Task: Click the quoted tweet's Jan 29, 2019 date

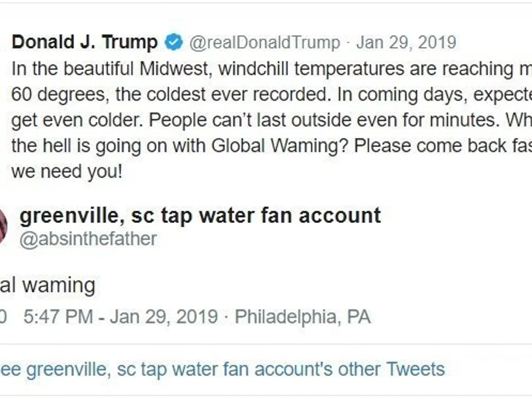Action: tap(406, 43)
